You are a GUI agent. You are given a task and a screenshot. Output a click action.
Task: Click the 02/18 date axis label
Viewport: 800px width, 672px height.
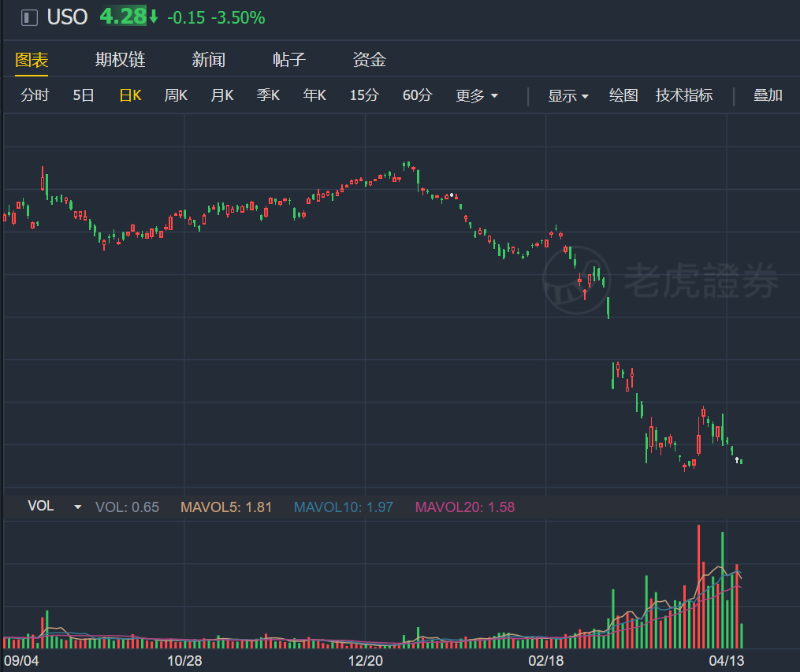(x=546, y=661)
